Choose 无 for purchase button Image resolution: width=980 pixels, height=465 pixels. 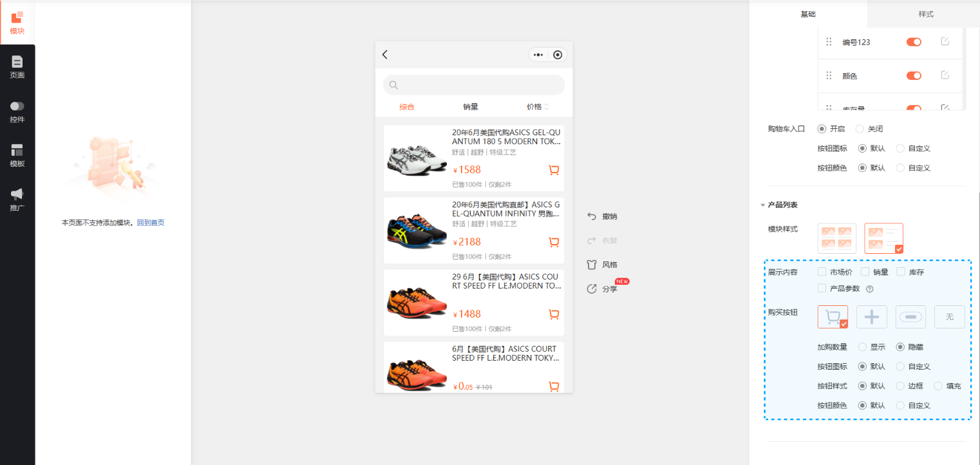[x=950, y=317]
